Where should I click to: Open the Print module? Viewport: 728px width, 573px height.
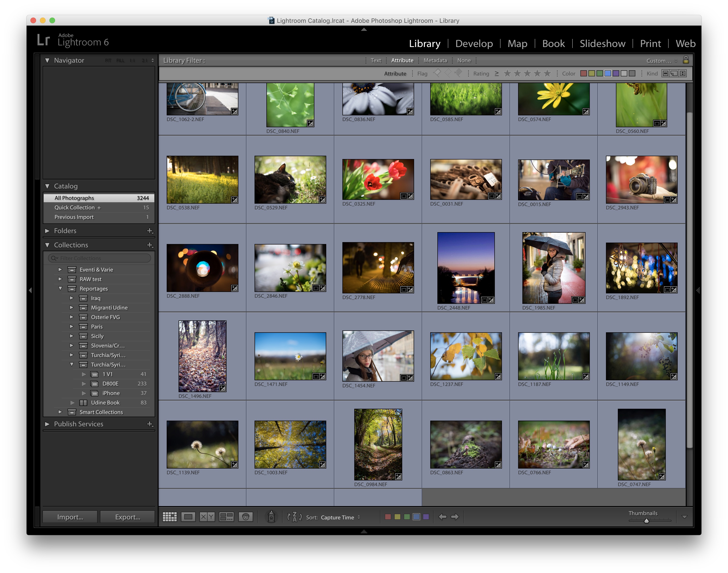[x=650, y=43]
